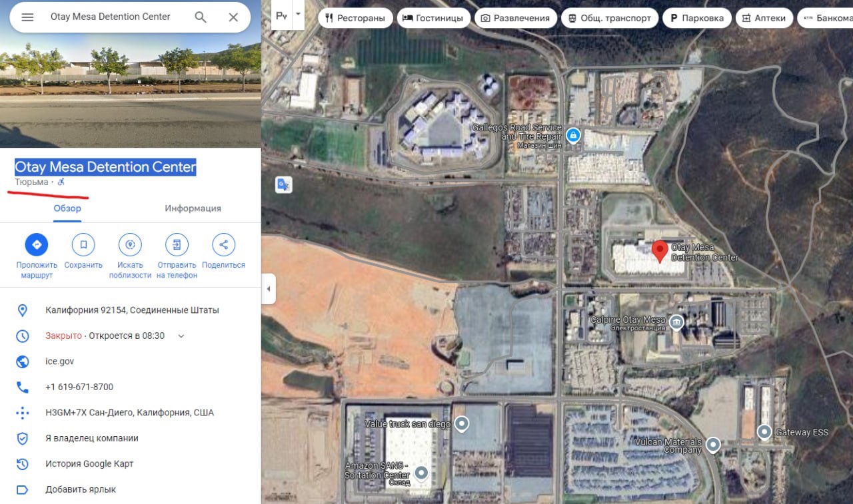
Task: Clear search with the X icon
Action: coord(233,17)
